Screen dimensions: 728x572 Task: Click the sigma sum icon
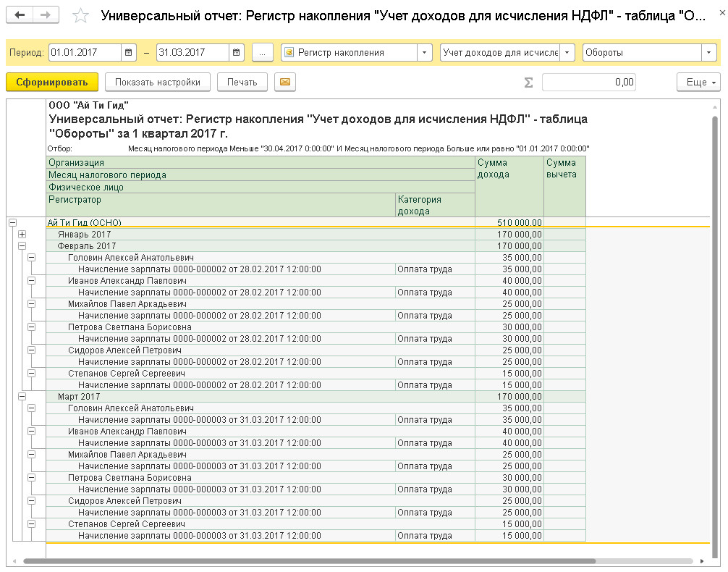[528, 83]
